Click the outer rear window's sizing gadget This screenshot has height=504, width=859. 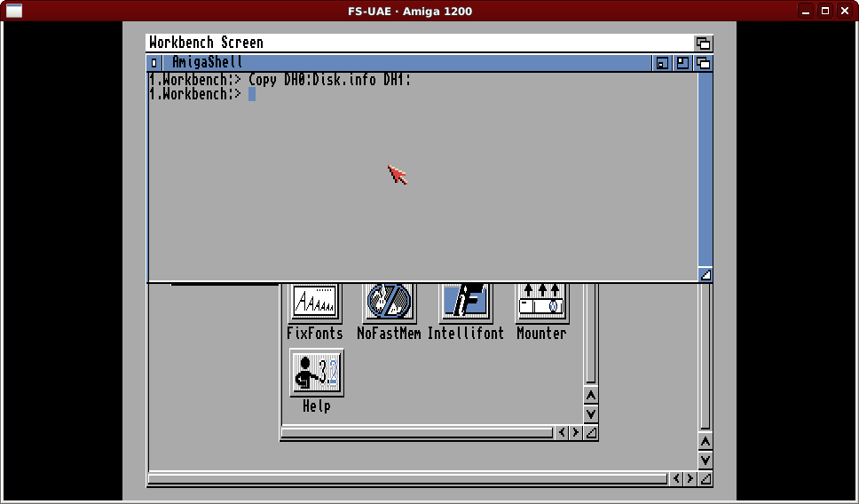[x=705, y=479]
